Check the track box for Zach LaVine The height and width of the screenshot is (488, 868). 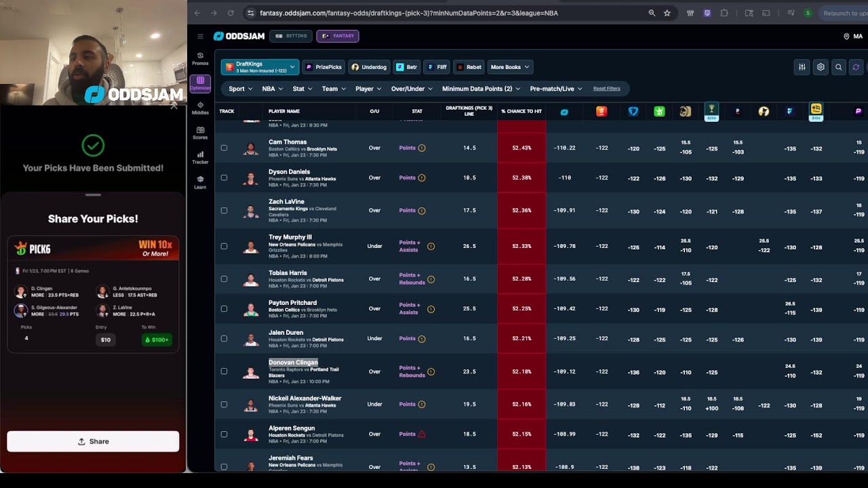point(224,210)
